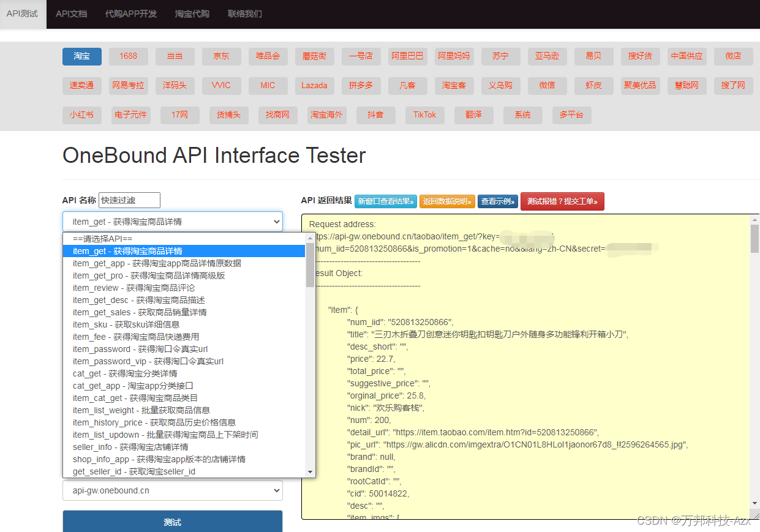Select the 淘宝 platform button
Screen dimensions: 760x532
click(x=82, y=56)
